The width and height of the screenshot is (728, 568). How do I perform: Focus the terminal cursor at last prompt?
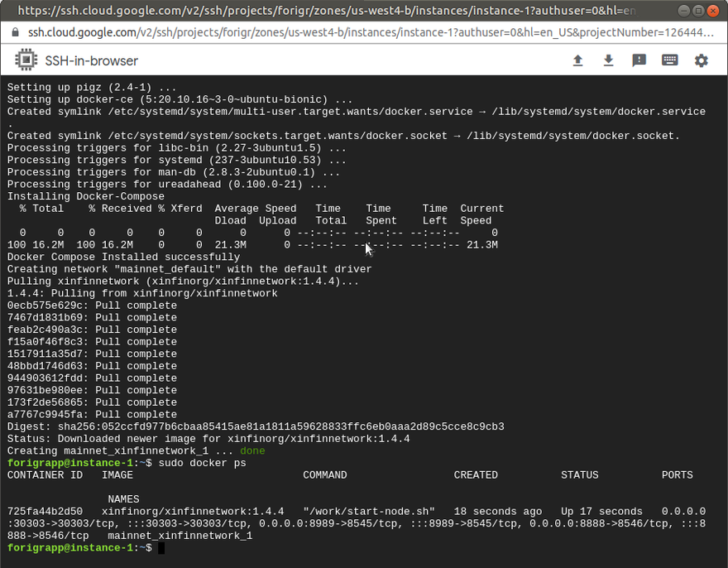click(161, 548)
